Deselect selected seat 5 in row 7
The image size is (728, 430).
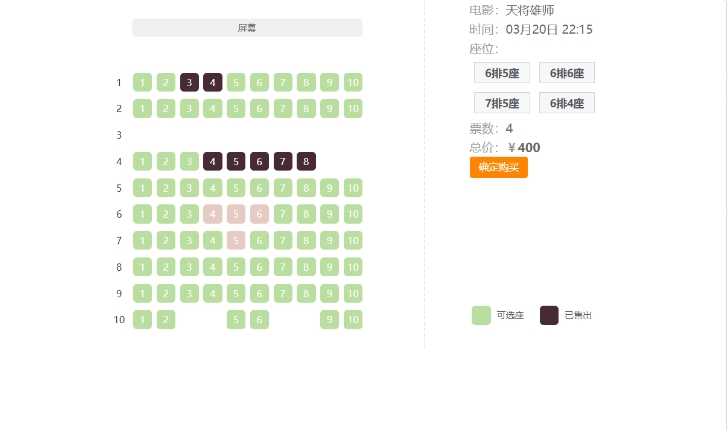(236, 241)
